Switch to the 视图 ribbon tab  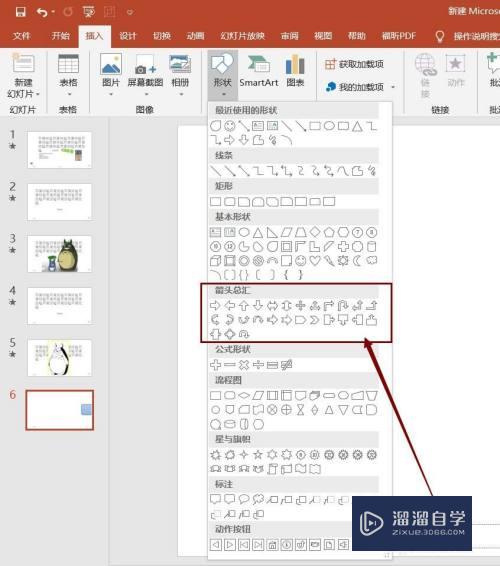pos(323,36)
